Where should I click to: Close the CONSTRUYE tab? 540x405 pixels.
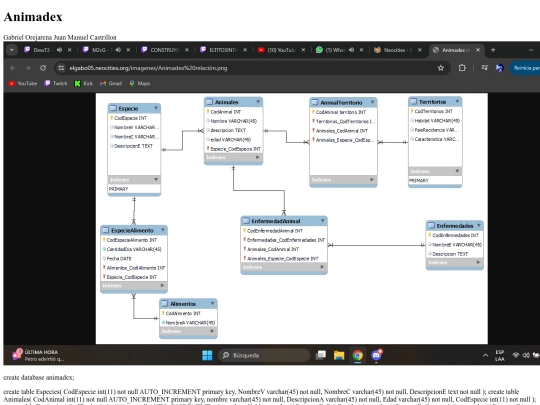[187, 50]
